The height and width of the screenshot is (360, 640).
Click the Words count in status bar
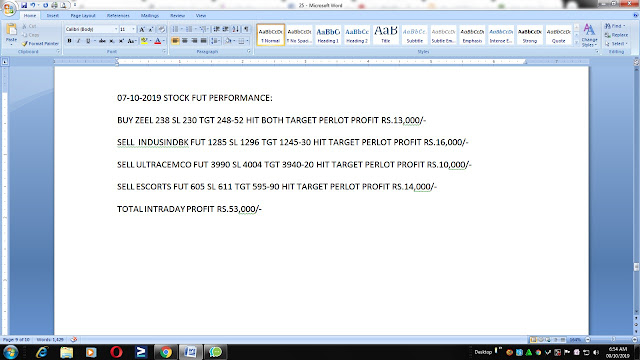coord(50,340)
